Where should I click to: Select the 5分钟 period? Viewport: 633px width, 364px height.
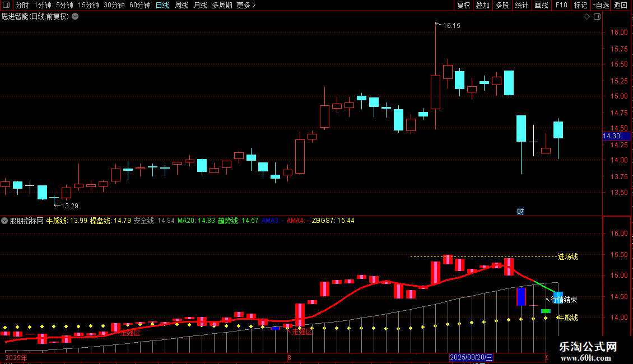pyautogui.click(x=64, y=5)
